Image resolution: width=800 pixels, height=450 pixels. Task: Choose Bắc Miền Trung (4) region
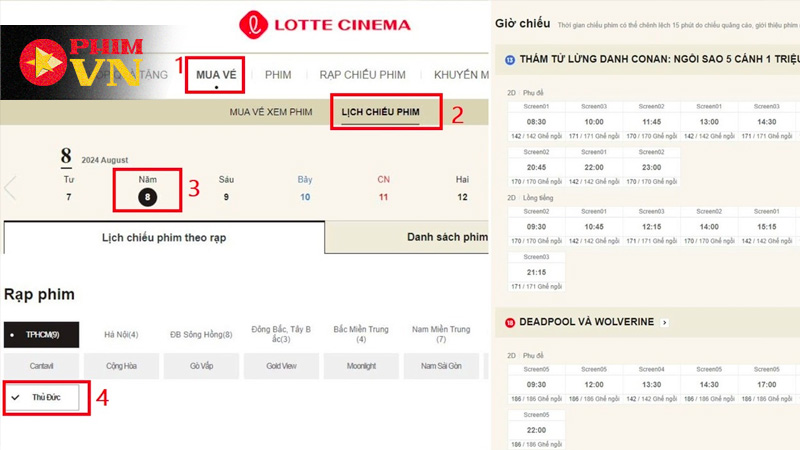coord(361,334)
